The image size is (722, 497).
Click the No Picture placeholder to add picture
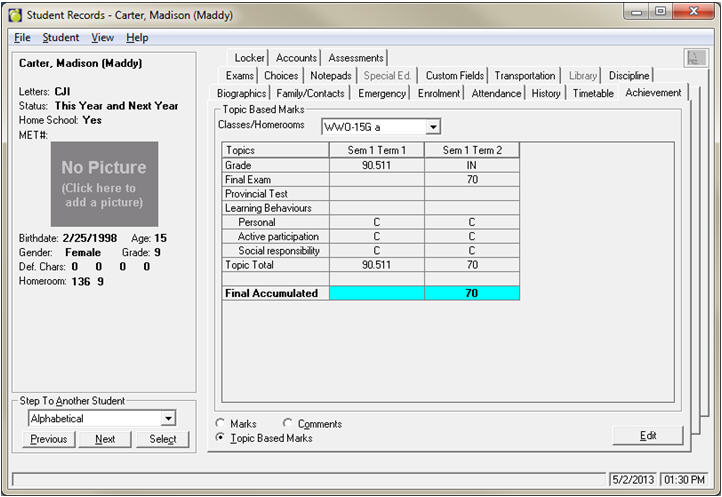click(x=104, y=183)
